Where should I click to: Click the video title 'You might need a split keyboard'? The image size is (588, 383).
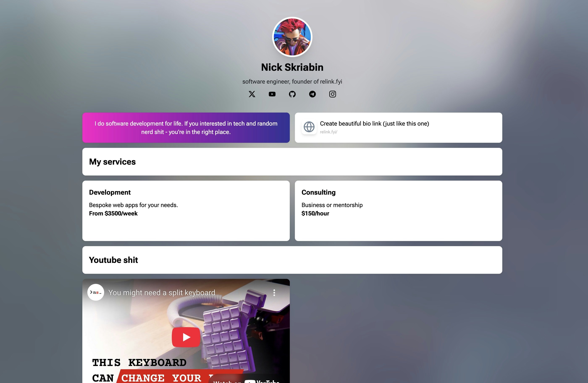click(x=162, y=292)
